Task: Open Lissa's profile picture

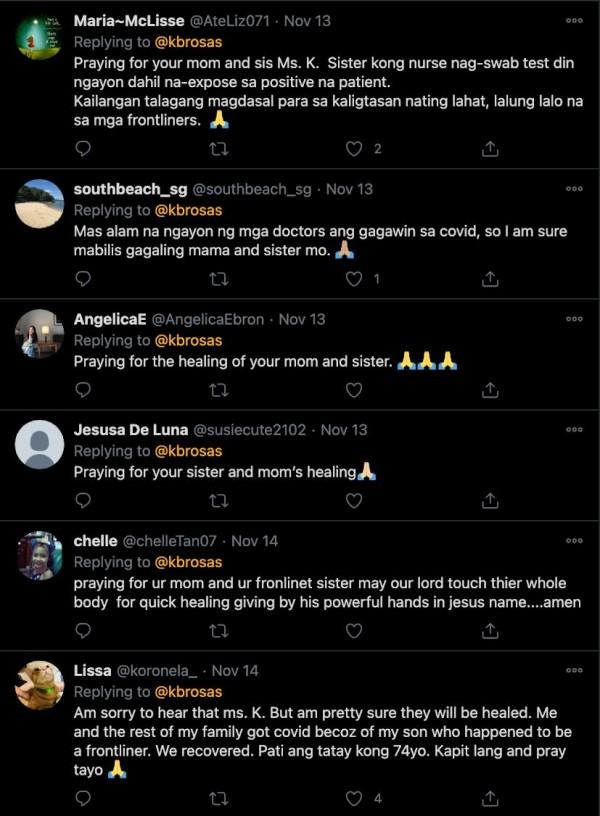Action: (40, 685)
